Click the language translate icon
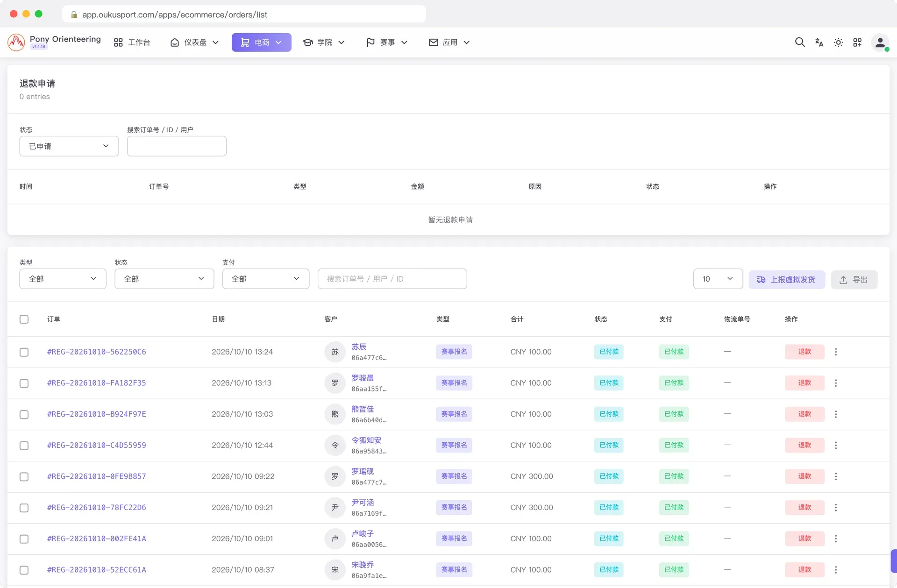The height and width of the screenshot is (588, 897). point(819,43)
